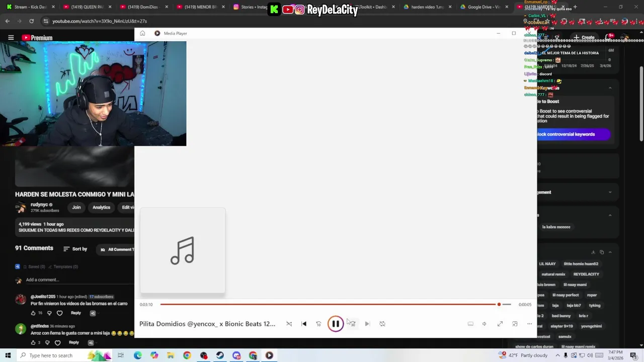
Task: Collapse the tags list section chevron
Action: (610, 252)
